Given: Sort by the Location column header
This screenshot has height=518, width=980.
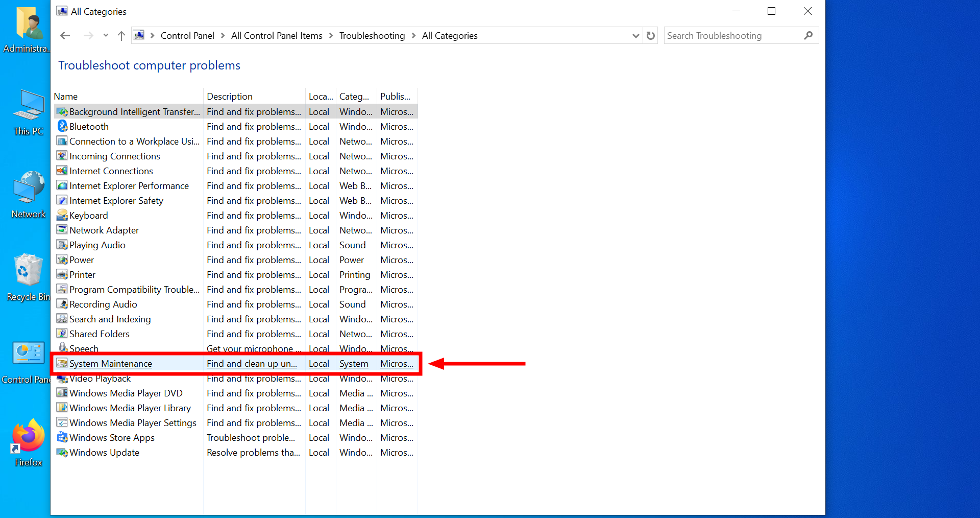Looking at the screenshot, I should tap(321, 96).
